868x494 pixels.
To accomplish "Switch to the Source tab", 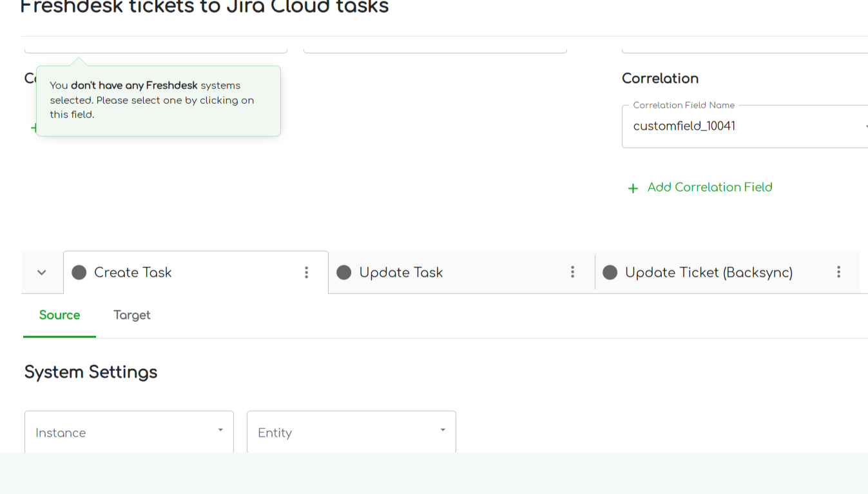I will [x=59, y=315].
